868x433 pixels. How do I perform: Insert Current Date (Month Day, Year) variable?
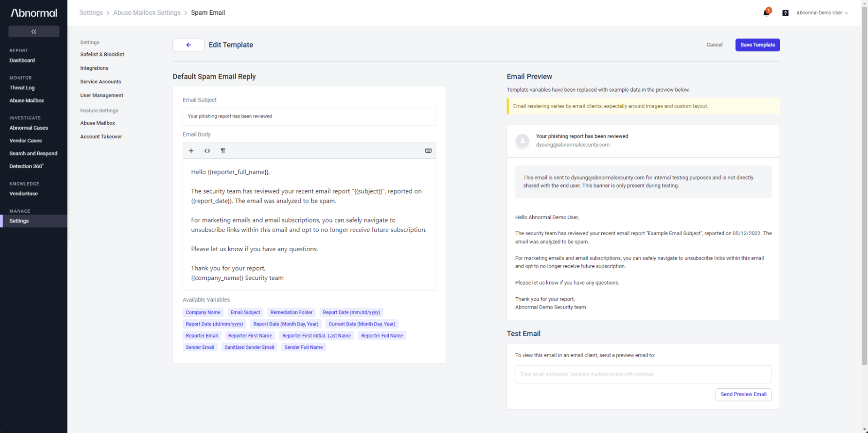[362, 324]
